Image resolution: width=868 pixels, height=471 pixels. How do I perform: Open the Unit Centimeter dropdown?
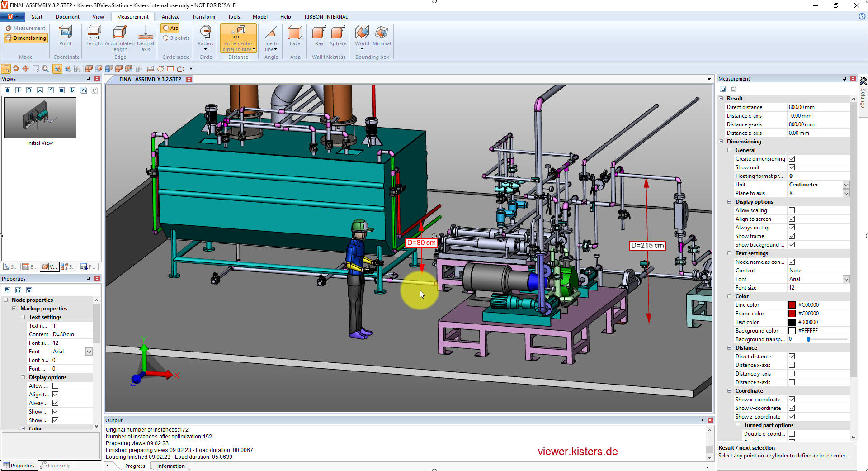coord(846,185)
